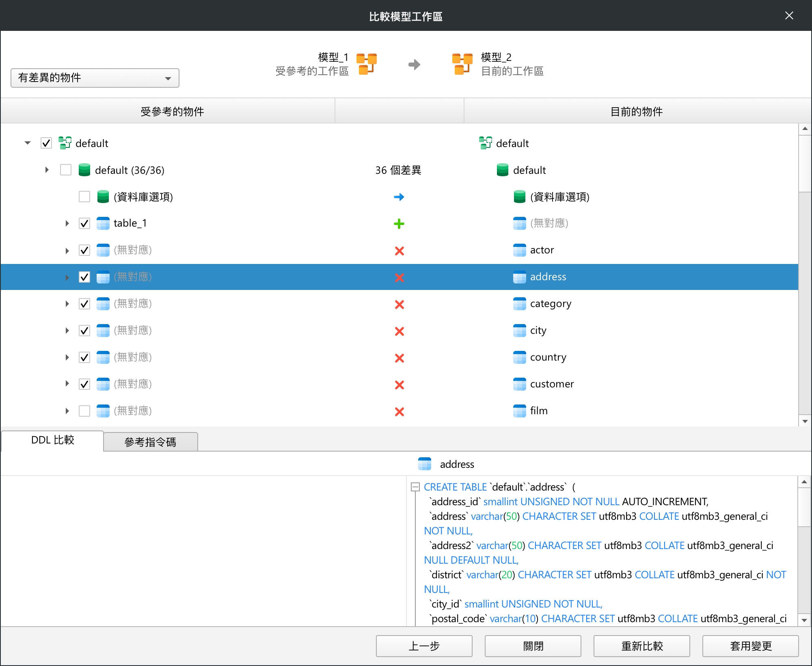Click the gray arrow between workspaces
Screen dimensions: 812x666
pyautogui.click(x=414, y=64)
